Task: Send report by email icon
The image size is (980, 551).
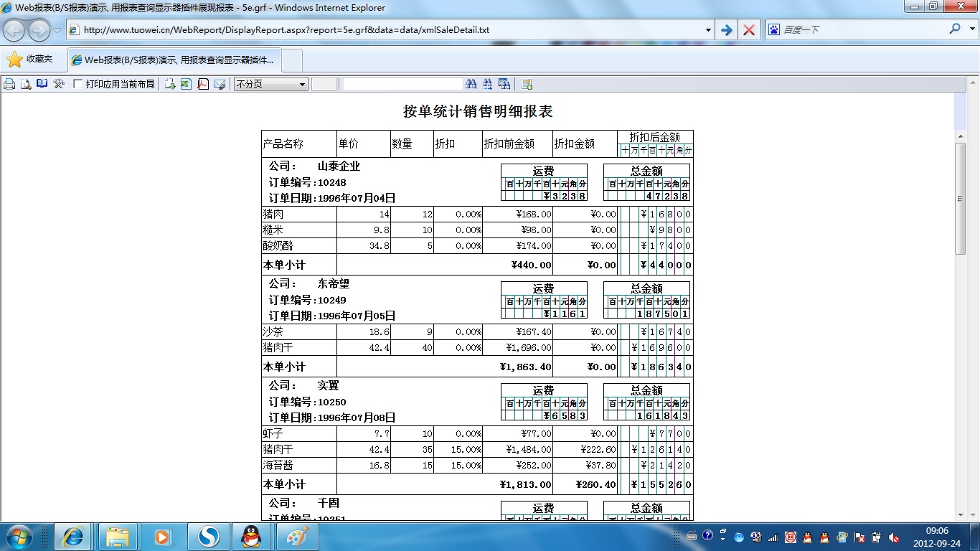Action: (220, 84)
